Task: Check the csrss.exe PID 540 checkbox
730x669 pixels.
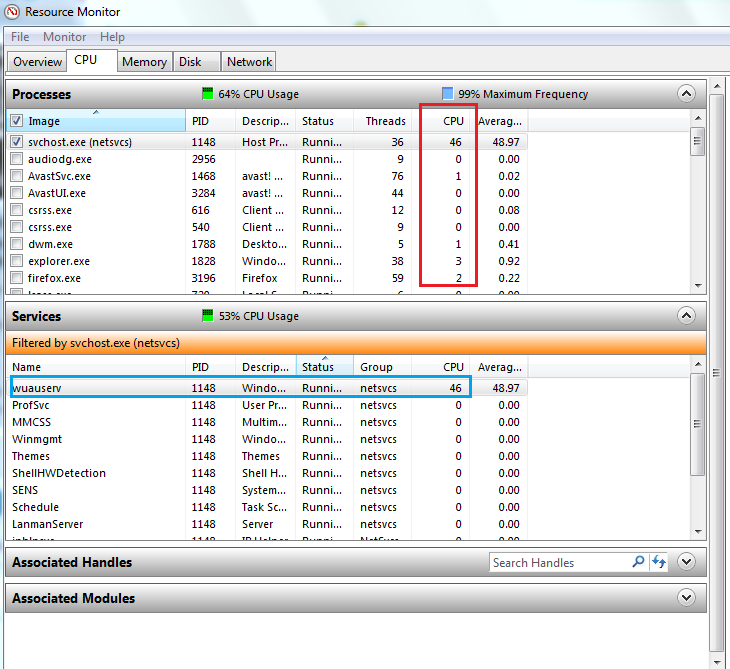Action: click(x=16, y=227)
